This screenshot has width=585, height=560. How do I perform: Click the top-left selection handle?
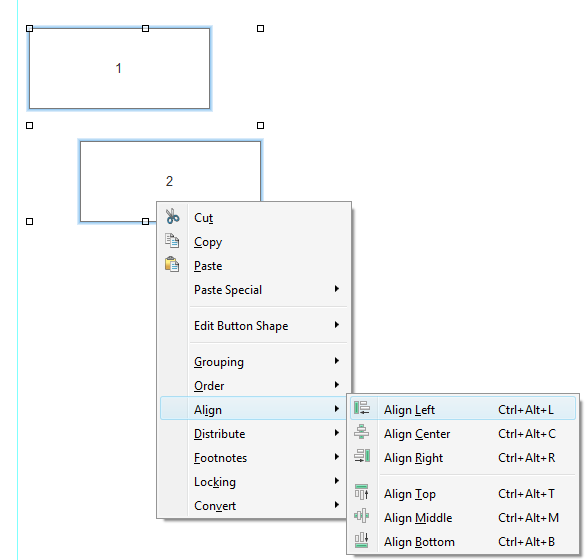tap(29, 28)
